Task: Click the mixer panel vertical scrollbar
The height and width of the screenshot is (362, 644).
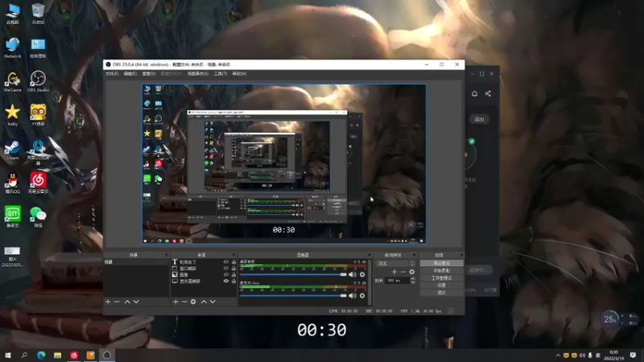Action: tap(370, 282)
